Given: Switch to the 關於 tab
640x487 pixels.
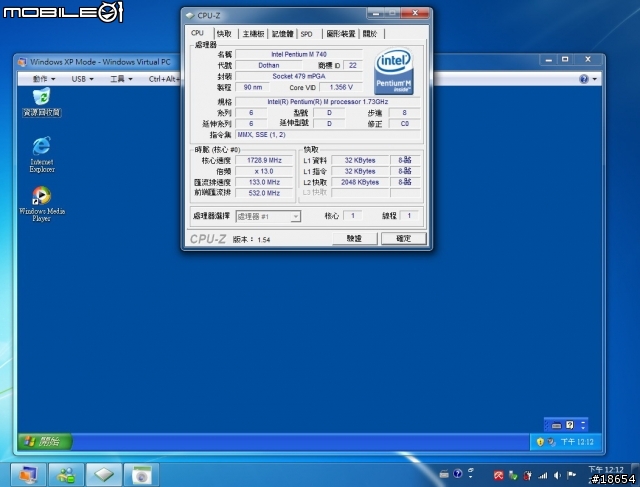Looking at the screenshot, I should pos(370,34).
